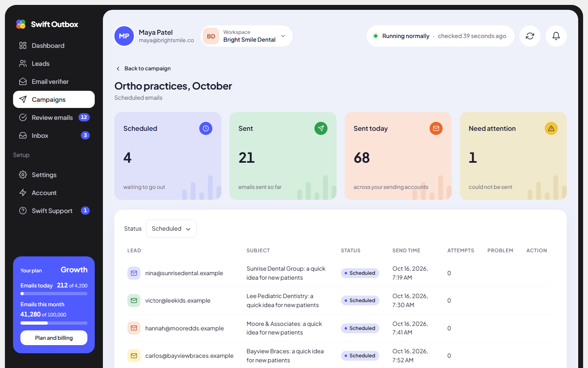Go to the Leads section

[54, 63]
